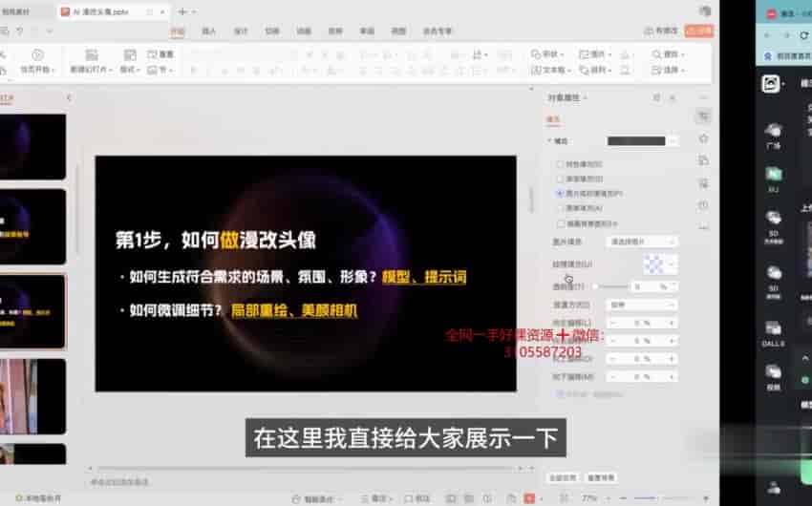Select the Gradient fill (渐变填充) radio button

(x=559, y=179)
